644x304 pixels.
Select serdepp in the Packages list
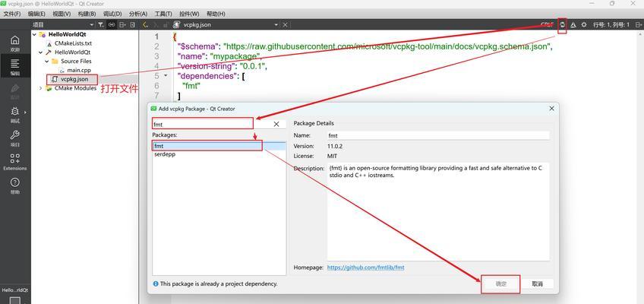click(x=219, y=154)
